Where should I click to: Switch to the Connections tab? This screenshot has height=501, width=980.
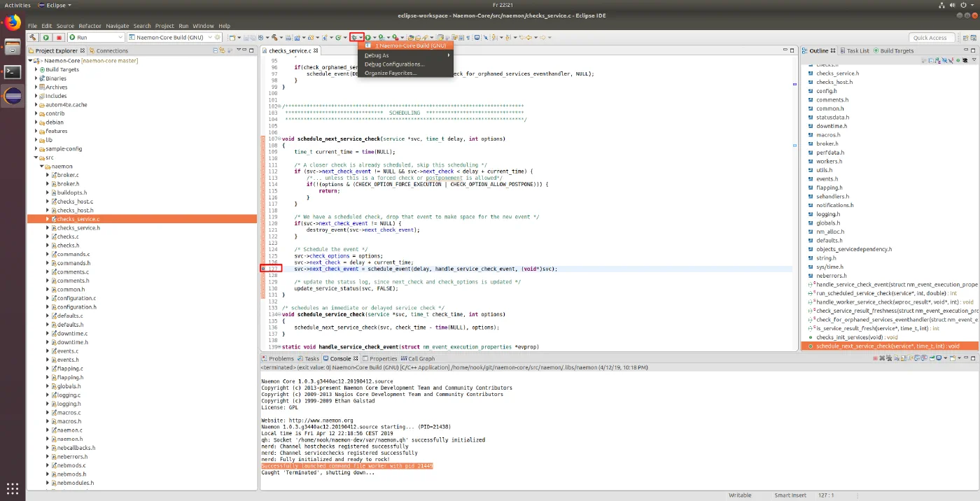point(108,50)
